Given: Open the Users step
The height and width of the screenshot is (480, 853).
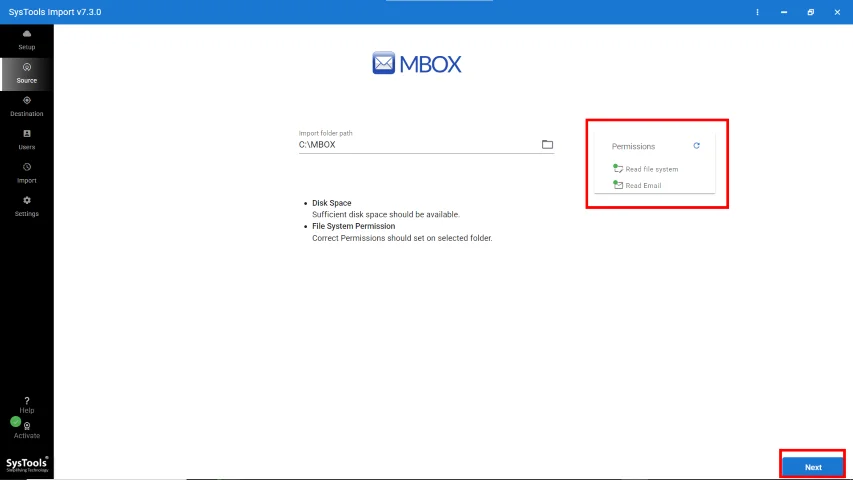Looking at the screenshot, I should (27, 140).
